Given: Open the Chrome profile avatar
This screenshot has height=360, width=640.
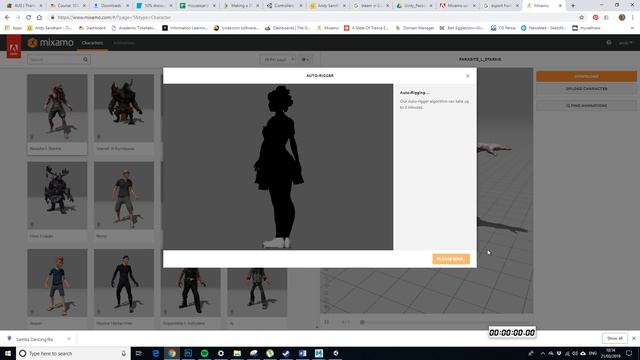Looking at the screenshot, I should point(622,18).
